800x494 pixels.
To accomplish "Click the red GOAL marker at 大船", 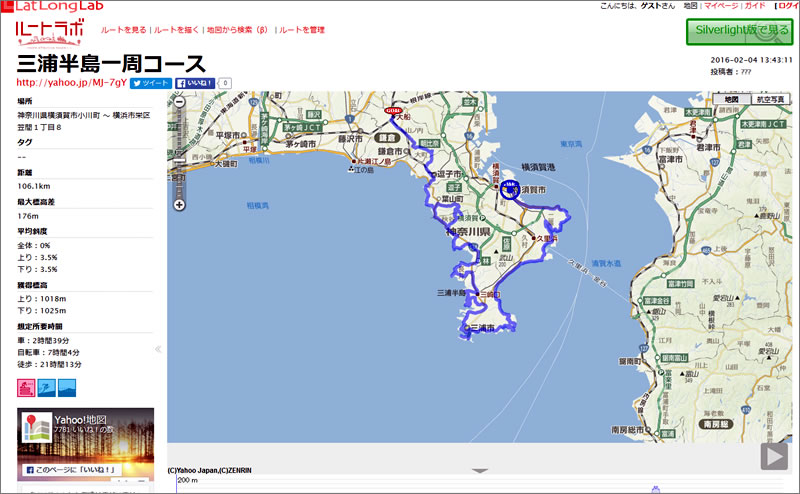I will click(393, 110).
